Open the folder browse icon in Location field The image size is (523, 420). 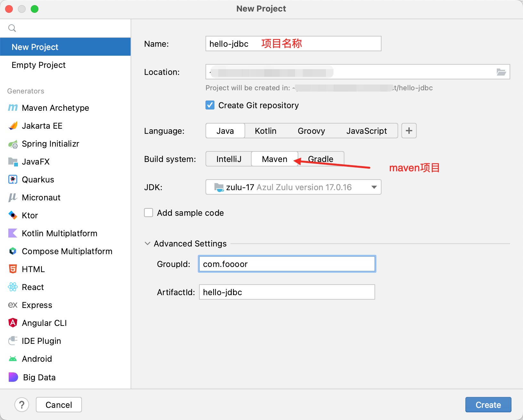tap(501, 72)
